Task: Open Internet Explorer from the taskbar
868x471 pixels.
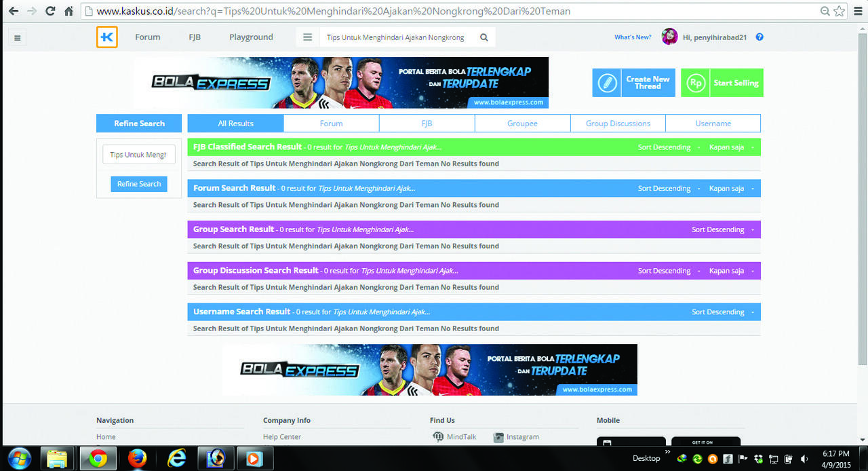Action: (x=176, y=459)
